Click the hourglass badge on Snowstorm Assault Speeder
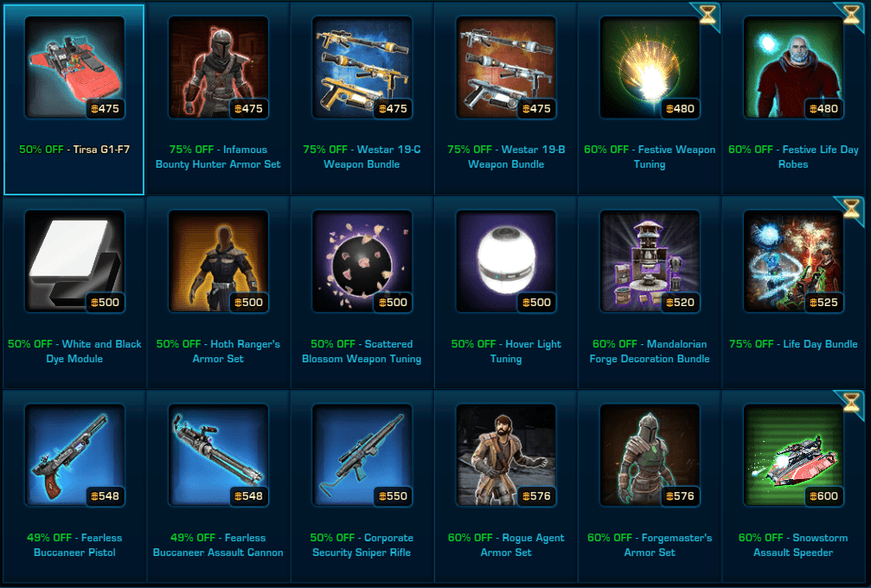 852,403
